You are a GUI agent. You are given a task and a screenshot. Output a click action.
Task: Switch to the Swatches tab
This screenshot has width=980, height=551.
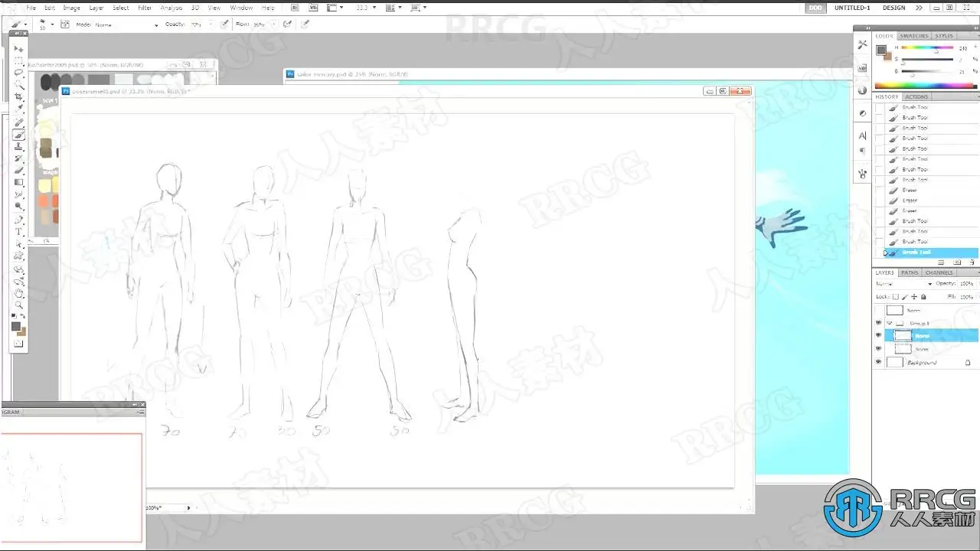coord(913,36)
